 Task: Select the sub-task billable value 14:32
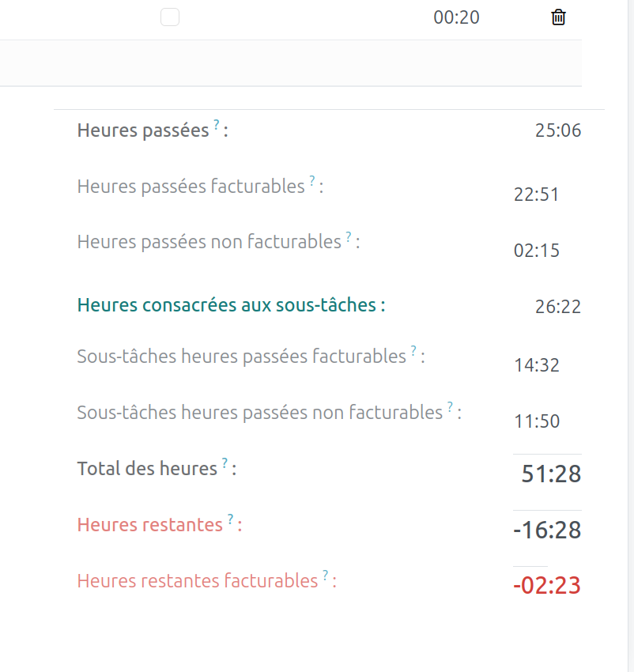point(536,365)
